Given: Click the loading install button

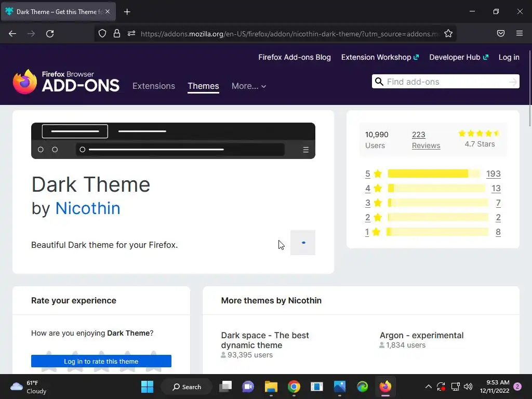Looking at the screenshot, I should [303, 242].
